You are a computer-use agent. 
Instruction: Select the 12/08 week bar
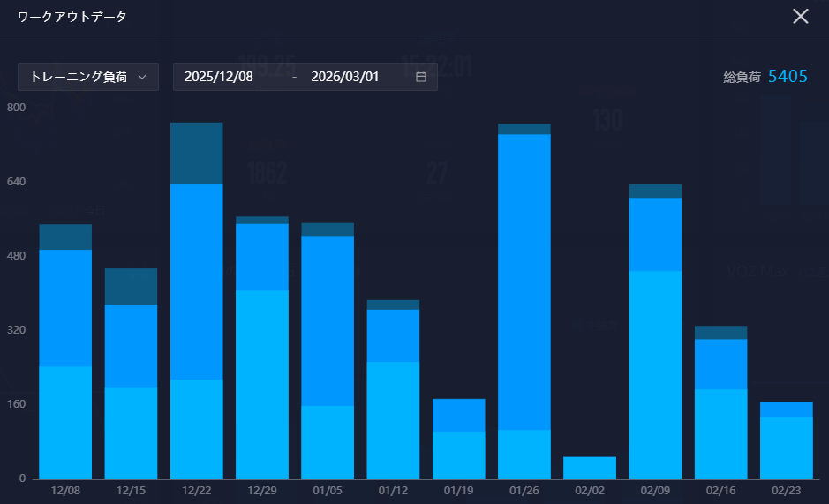(65, 353)
